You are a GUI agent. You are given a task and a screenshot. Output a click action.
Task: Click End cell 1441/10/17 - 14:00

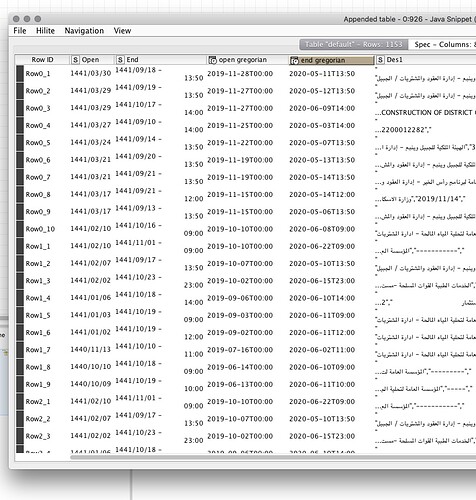tap(159, 108)
